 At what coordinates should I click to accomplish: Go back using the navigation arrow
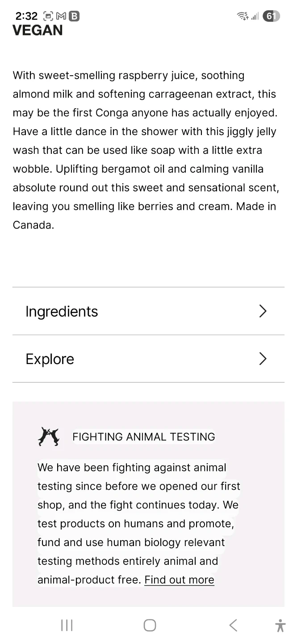pos(233,625)
